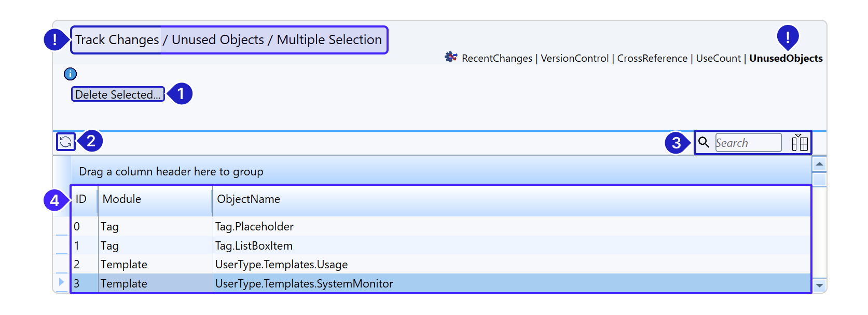Select the UnusedObjects tab
Viewport: 868px width, 315px height.
coord(786,59)
